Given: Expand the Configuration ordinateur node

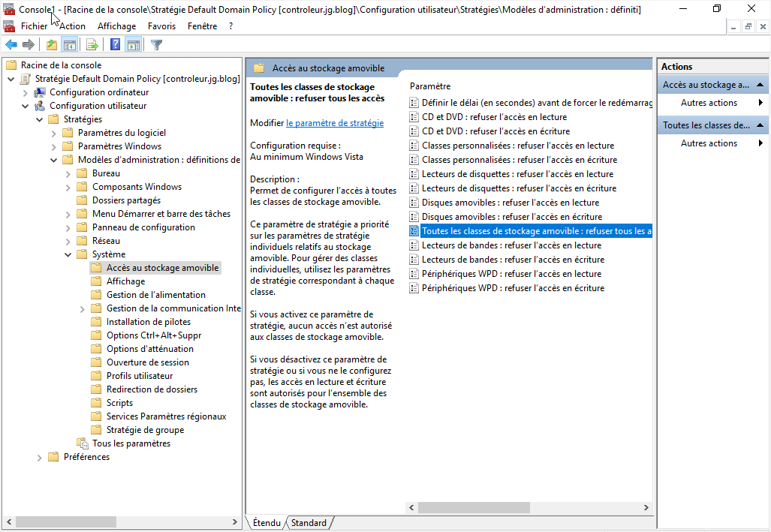Looking at the screenshot, I should [x=26, y=92].
